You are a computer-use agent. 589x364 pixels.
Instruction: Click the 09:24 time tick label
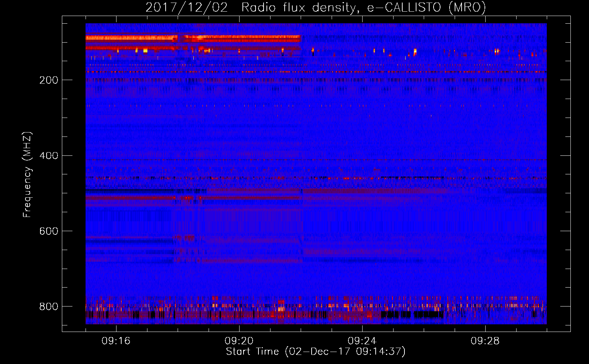(x=362, y=341)
